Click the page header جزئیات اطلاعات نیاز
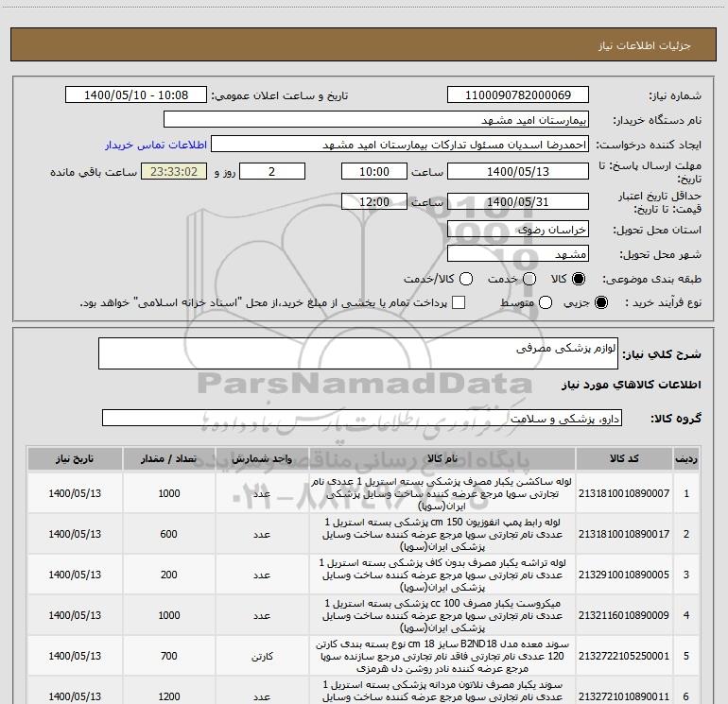Viewport: 728px width, 704px height. [x=644, y=45]
